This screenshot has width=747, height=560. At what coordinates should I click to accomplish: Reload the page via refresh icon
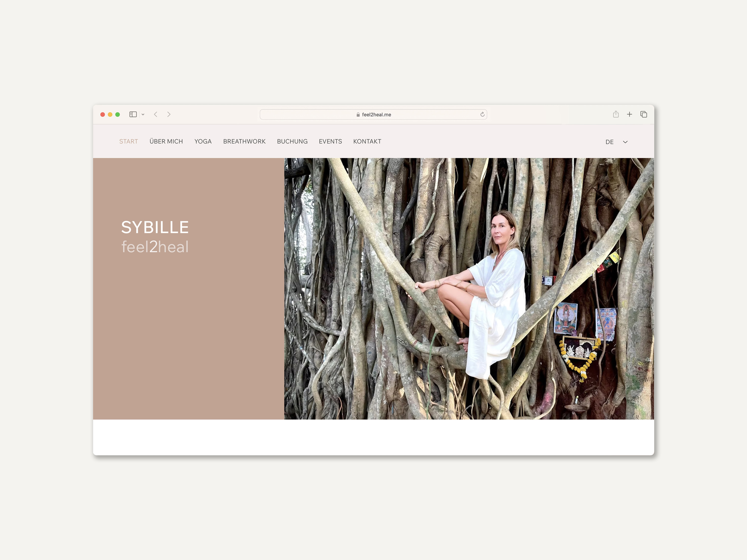(482, 114)
